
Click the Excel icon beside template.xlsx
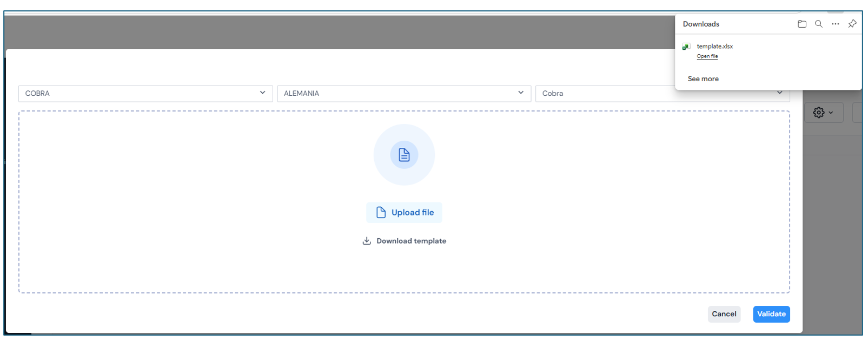686,47
